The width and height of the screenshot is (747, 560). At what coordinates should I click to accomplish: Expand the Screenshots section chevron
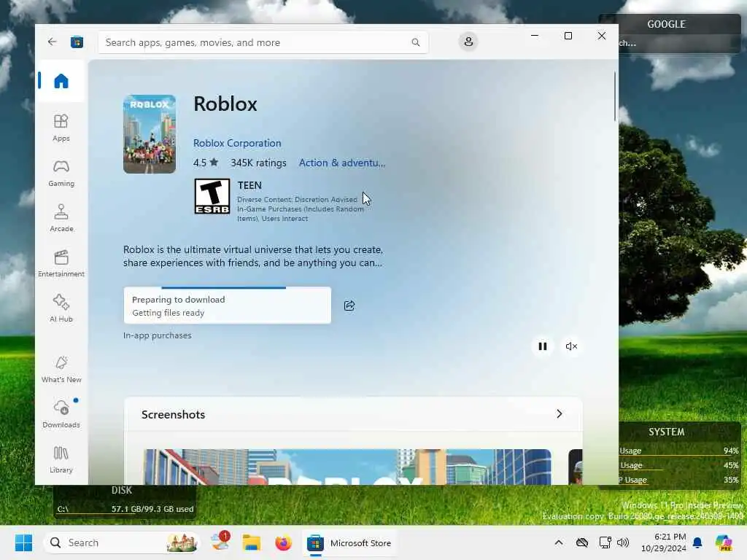560,414
